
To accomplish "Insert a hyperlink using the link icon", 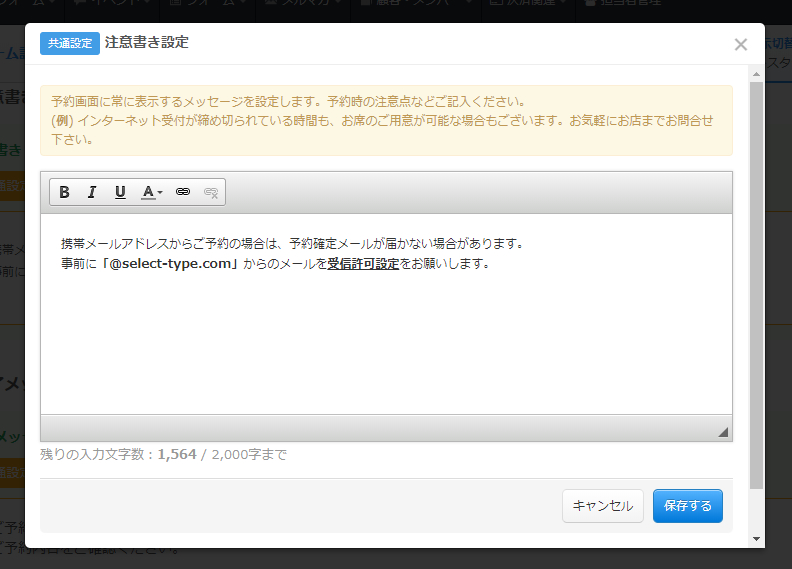I will (x=182, y=192).
